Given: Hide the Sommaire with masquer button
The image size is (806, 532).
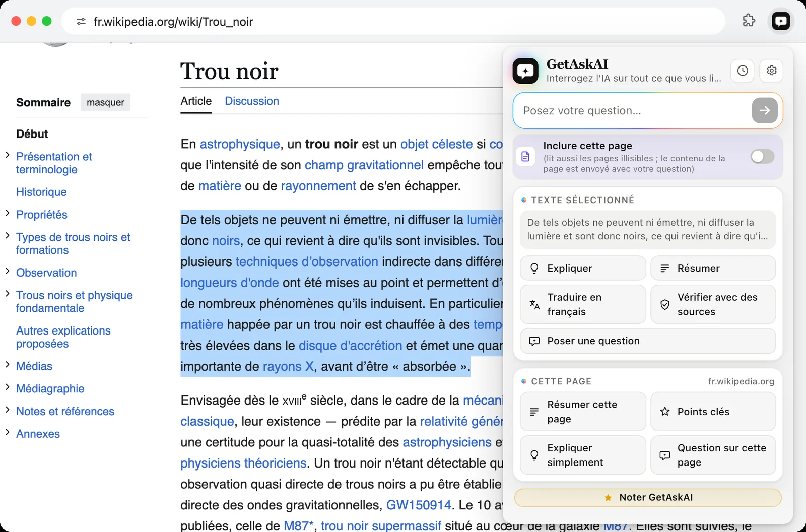Looking at the screenshot, I should tap(105, 102).
